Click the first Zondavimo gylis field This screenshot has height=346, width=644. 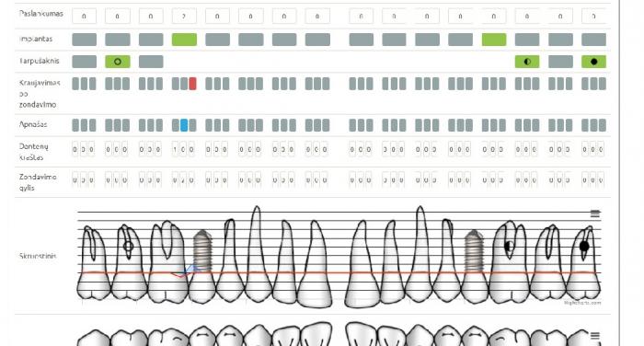tap(75, 180)
